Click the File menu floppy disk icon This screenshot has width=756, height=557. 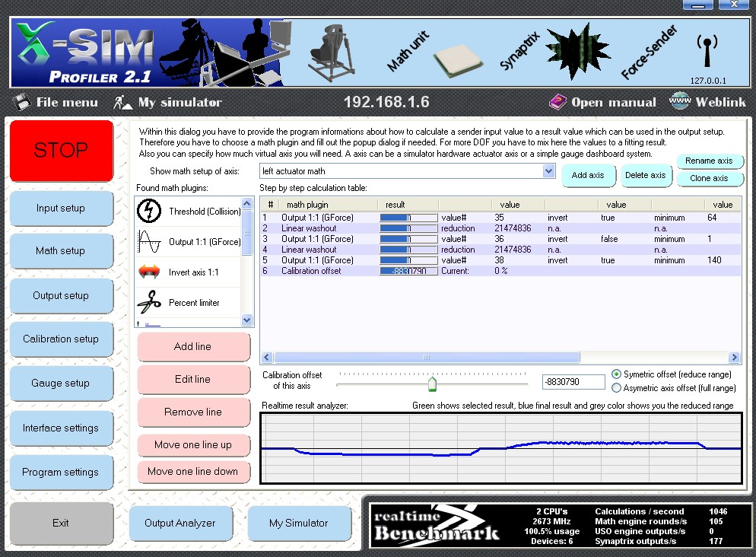pyautogui.click(x=21, y=102)
